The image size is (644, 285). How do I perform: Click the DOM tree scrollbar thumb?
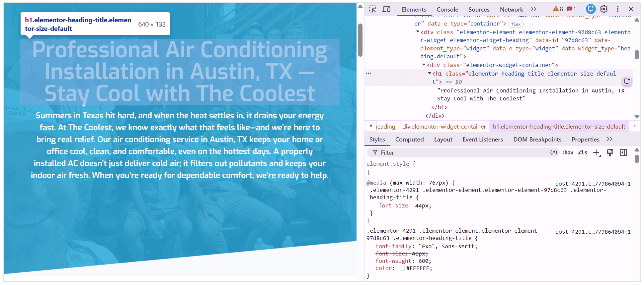click(x=637, y=54)
